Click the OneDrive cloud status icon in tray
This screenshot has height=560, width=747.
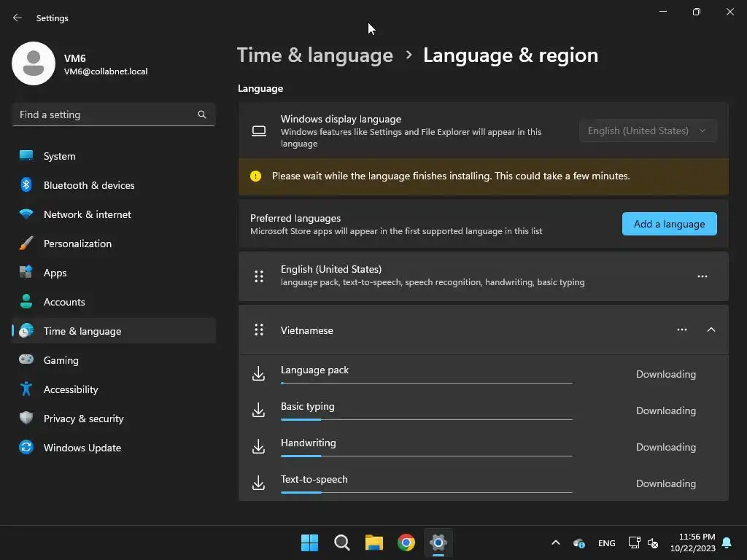pos(578,542)
